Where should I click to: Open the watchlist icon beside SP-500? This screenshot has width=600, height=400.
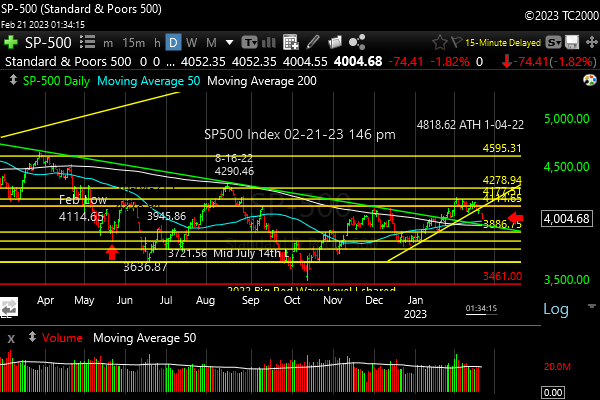click(84, 43)
